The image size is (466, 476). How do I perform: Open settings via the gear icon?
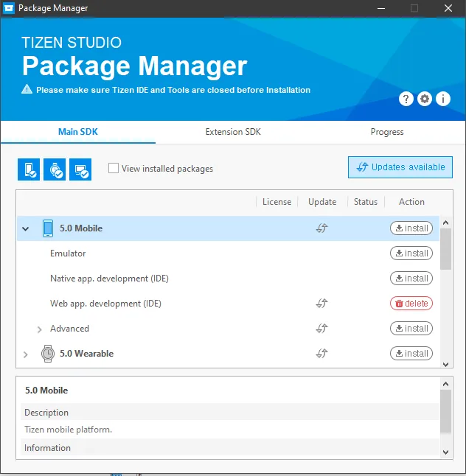click(x=425, y=99)
